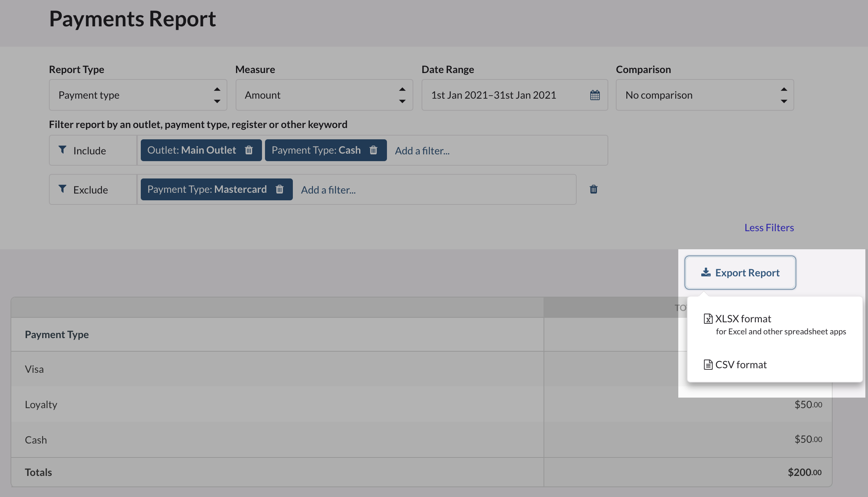The width and height of the screenshot is (868, 497).
Task: Delete the Payment Type Cash filter
Action: click(373, 150)
